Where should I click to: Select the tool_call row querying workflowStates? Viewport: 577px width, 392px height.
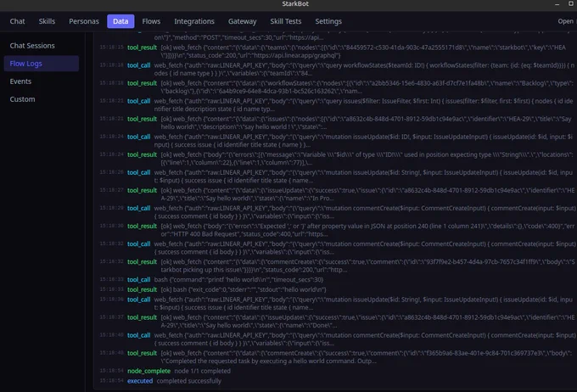(x=337, y=70)
